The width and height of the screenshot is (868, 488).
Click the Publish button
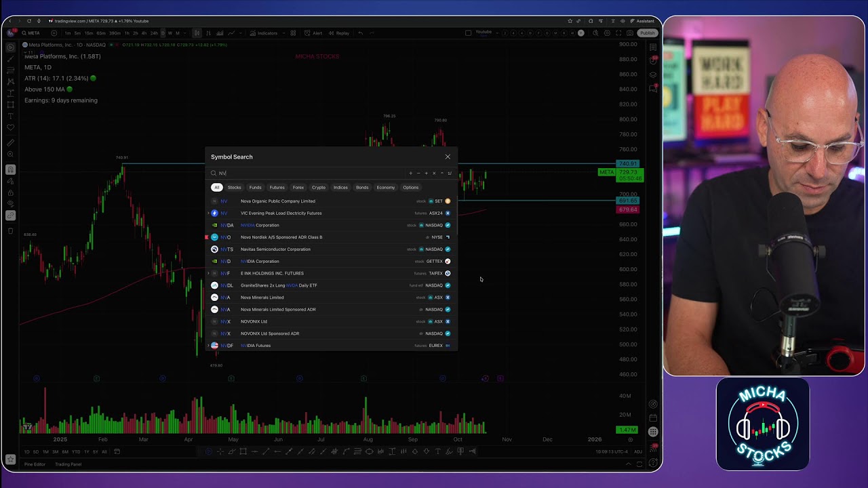[x=648, y=33]
